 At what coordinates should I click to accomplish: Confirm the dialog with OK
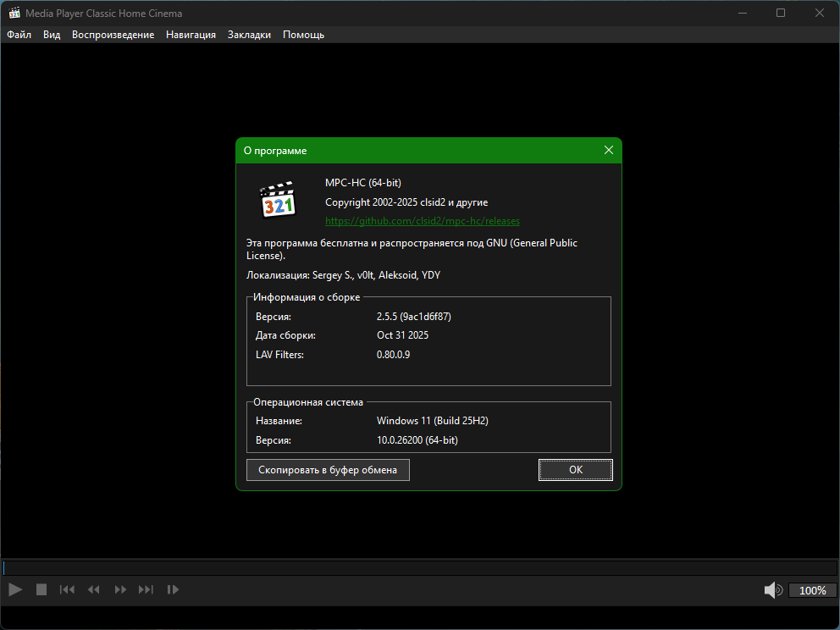(575, 470)
